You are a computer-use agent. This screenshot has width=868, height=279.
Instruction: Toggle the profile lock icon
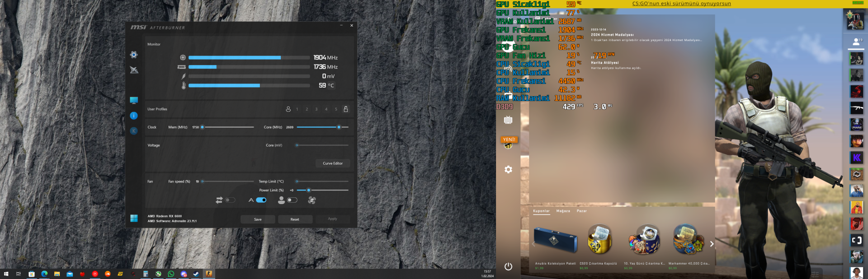click(346, 109)
